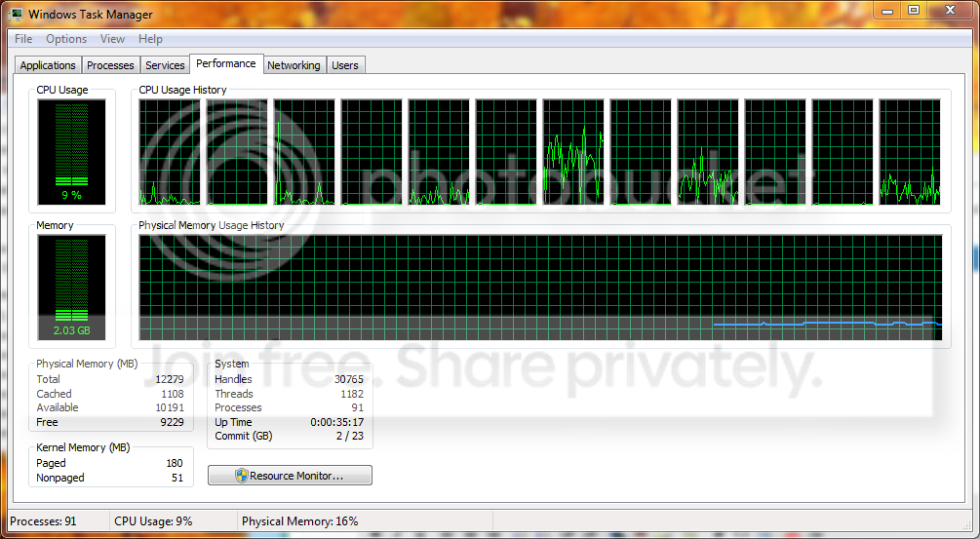Open the View menu
This screenshot has width=980, height=539.
(112, 39)
